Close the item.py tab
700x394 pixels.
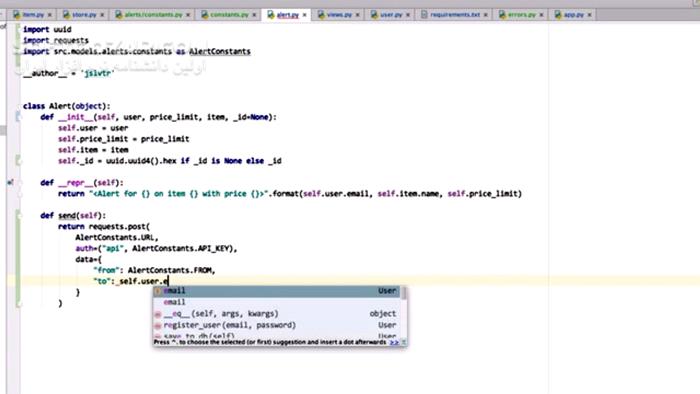(x=50, y=15)
